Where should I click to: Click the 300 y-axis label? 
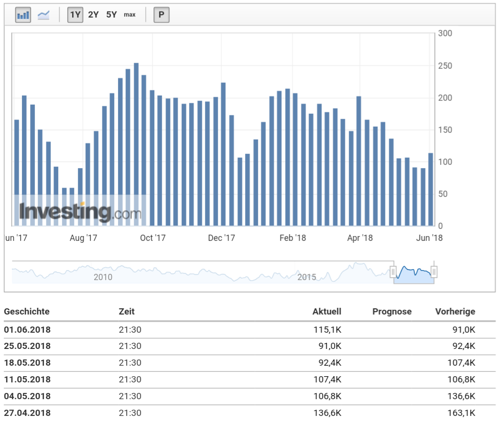445,33
